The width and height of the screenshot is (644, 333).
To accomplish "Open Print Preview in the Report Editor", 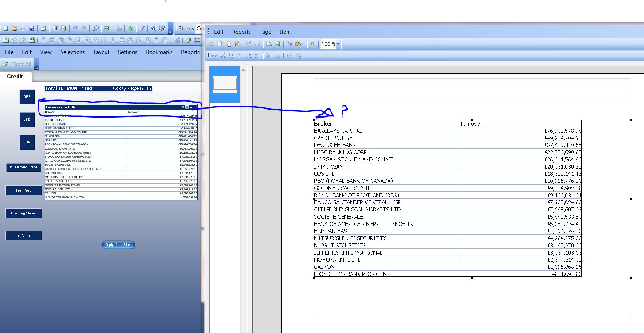I will click(269, 44).
